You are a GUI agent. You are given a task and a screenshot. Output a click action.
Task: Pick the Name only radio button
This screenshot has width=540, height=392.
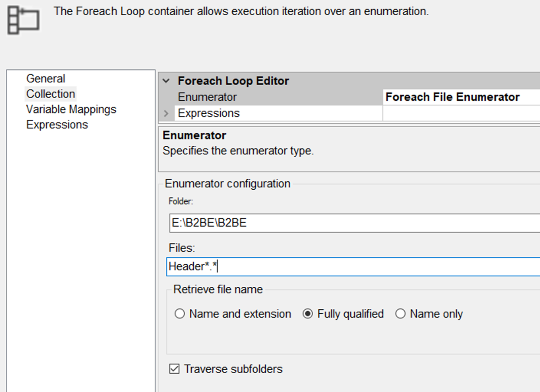(x=400, y=314)
